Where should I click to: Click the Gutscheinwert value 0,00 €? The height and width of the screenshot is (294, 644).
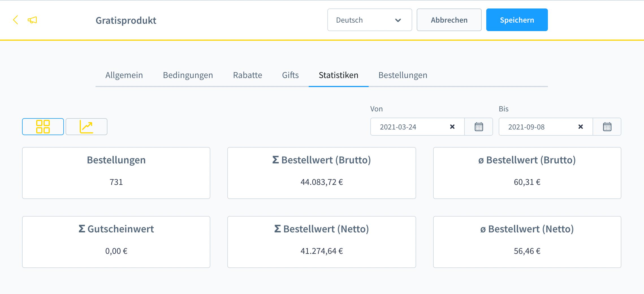[x=116, y=251]
